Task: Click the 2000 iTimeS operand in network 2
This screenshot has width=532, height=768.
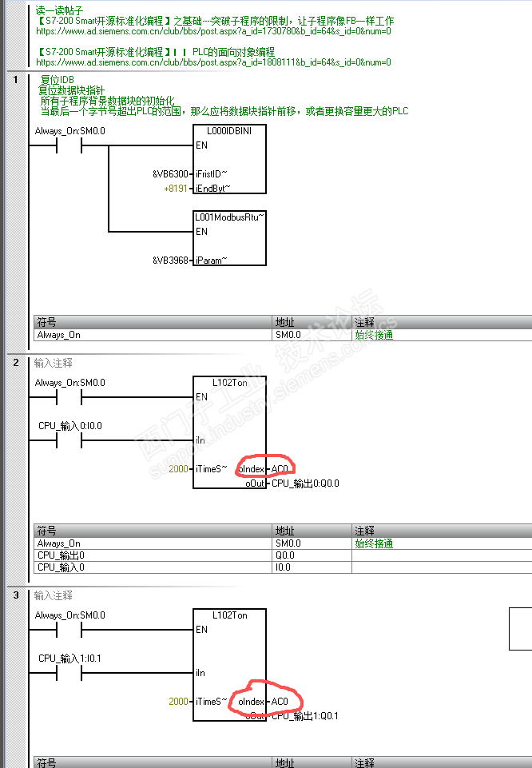Action: (178, 469)
